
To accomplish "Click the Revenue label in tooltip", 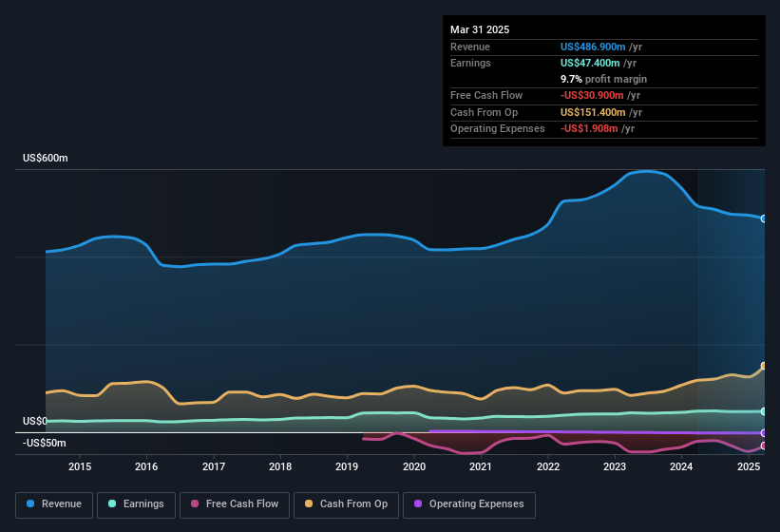I will [470, 47].
